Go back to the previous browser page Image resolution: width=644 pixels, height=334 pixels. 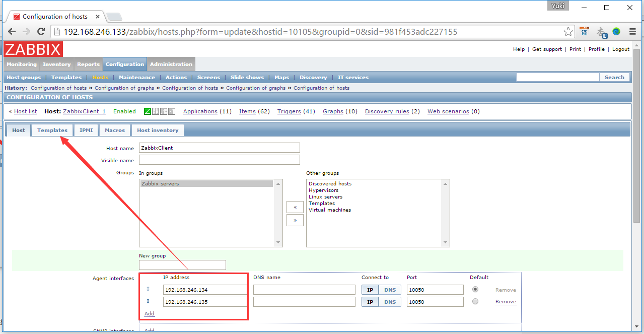click(x=12, y=32)
